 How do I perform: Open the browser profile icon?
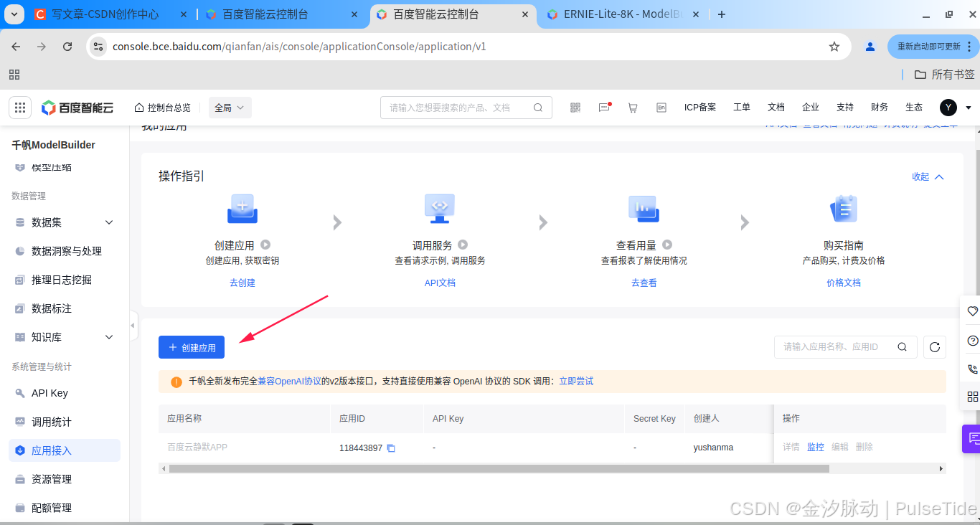(x=870, y=47)
